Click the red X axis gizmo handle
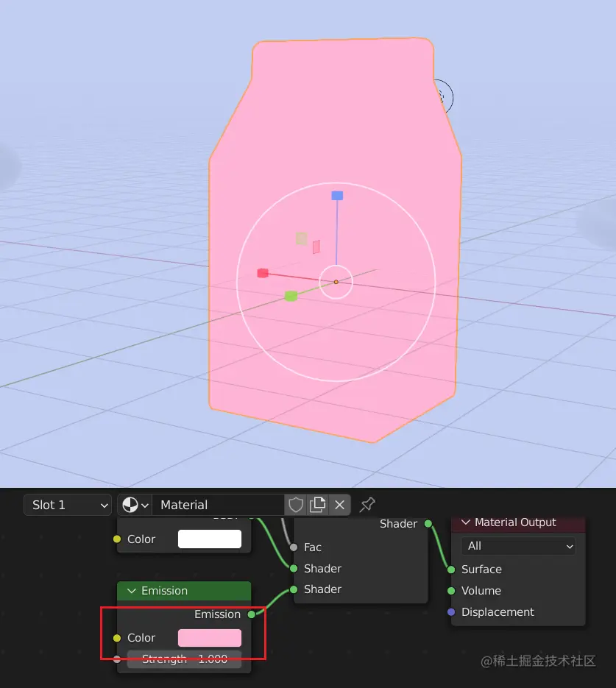 [x=263, y=273]
